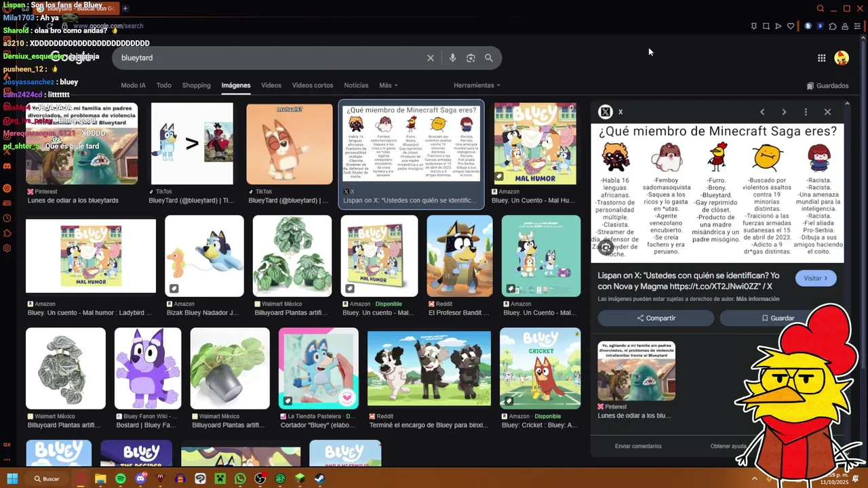Open three-dot options in preview panel
Screen dimensions: 868x488
tap(806, 112)
